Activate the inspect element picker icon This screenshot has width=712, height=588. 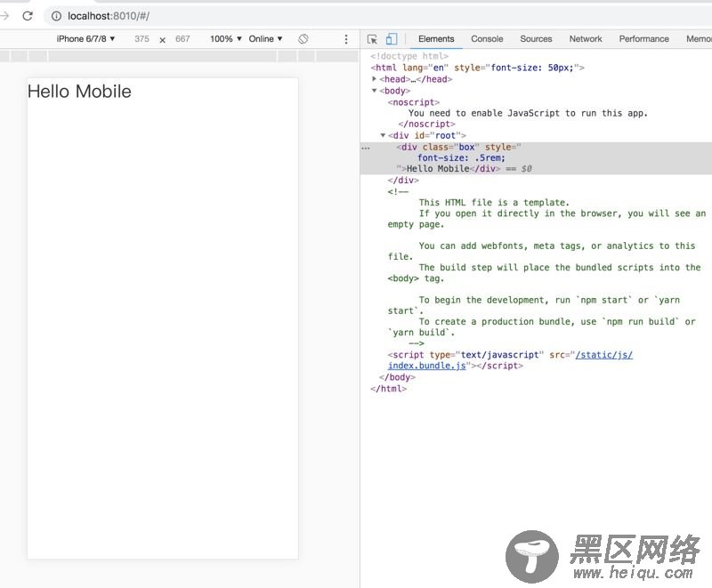[x=372, y=39]
